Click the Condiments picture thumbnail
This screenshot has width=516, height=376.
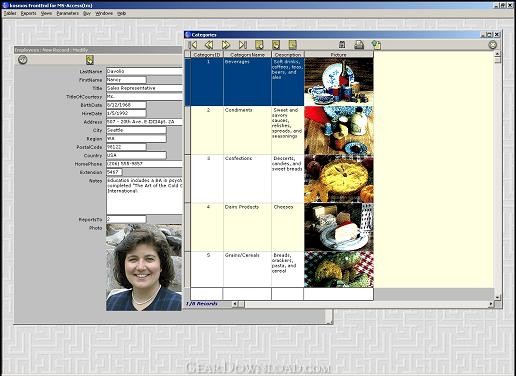tap(339, 130)
